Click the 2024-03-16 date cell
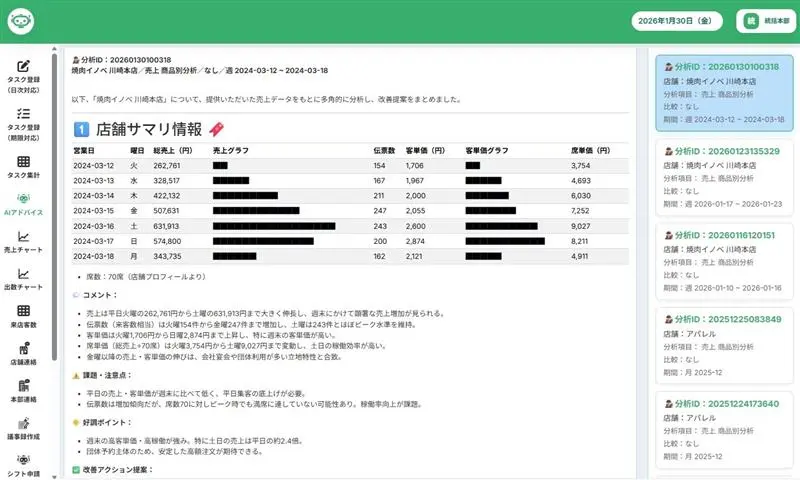This screenshot has height=480, width=800. click(x=94, y=226)
